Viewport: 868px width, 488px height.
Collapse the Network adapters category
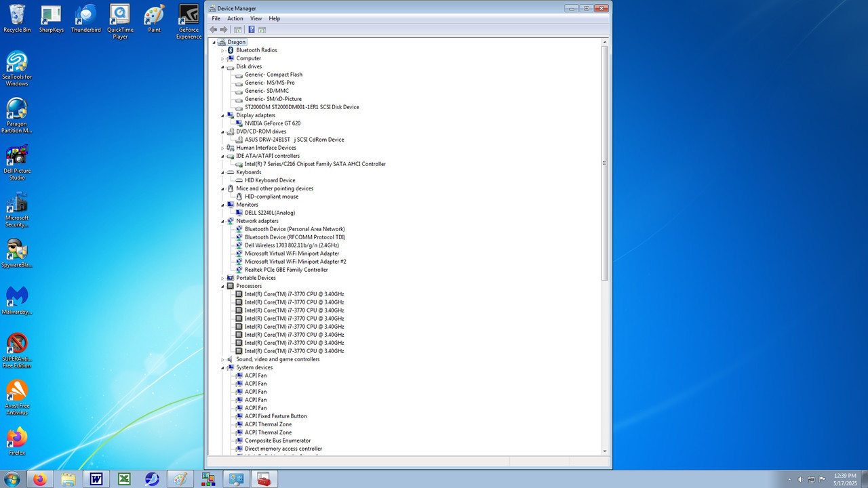tap(222, 221)
